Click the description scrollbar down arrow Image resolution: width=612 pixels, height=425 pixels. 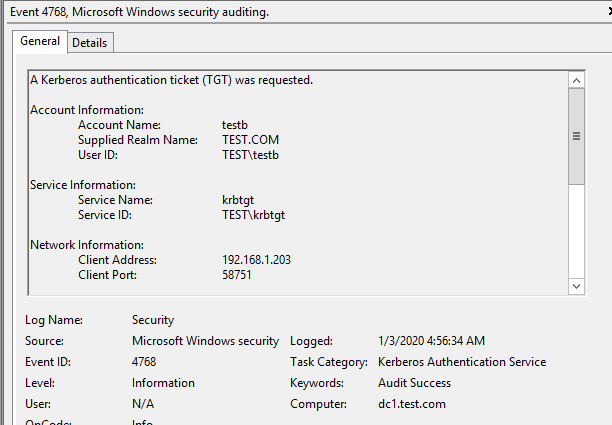[576, 286]
